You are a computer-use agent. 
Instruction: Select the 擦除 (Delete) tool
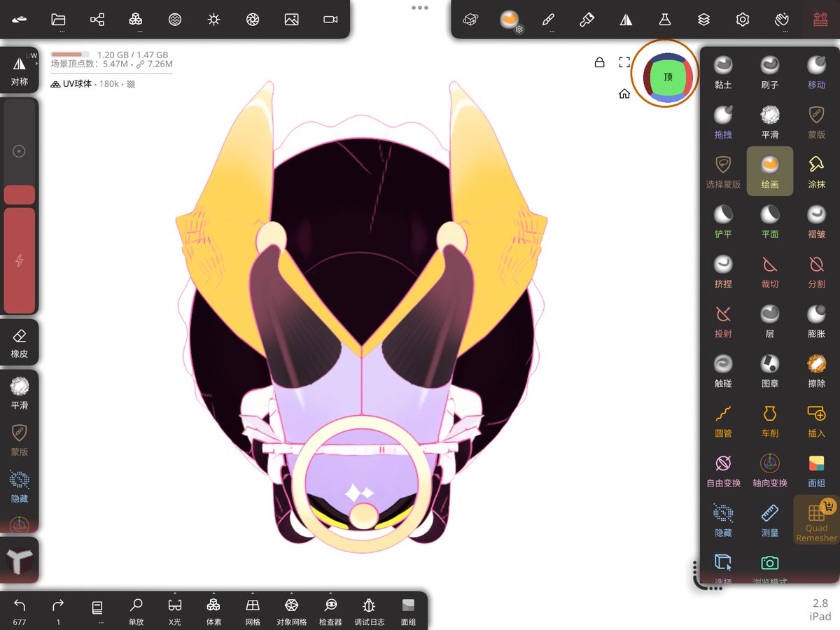[816, 370]
